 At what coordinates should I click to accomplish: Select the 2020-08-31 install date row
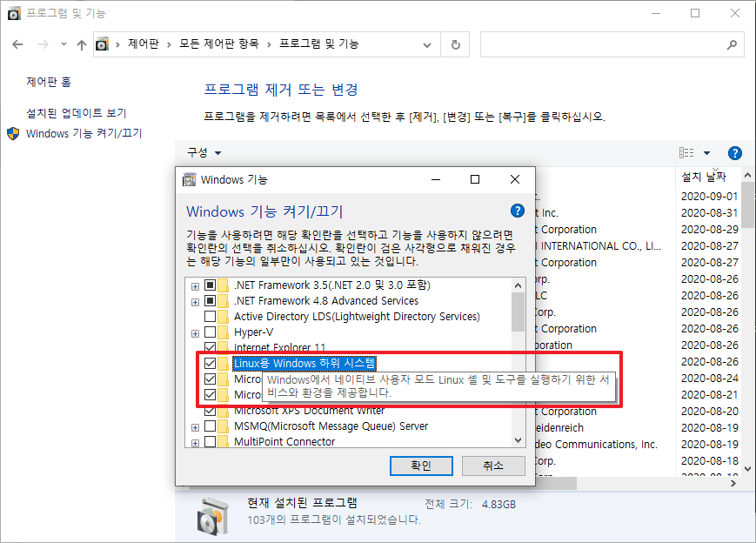(709, 212)
